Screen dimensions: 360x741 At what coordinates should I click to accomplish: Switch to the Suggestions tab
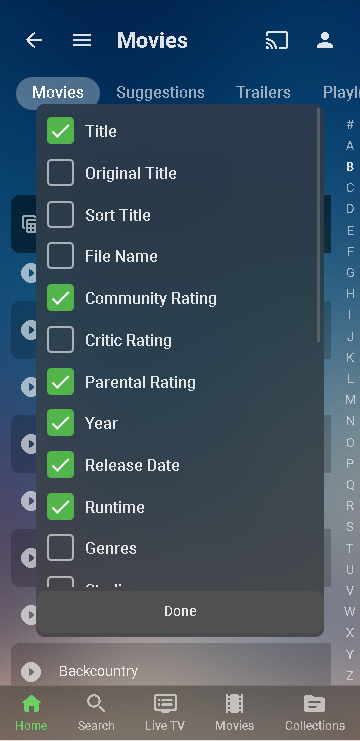(160, 92)
